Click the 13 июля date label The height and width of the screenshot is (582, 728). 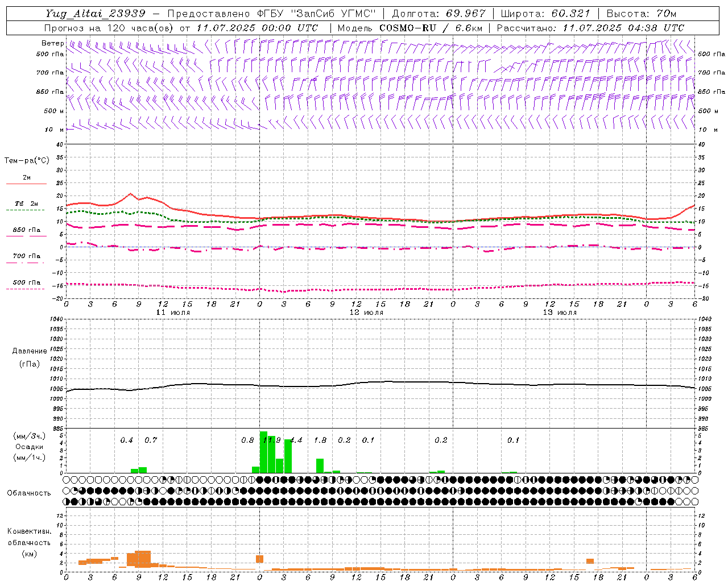(x=560, y=313)
